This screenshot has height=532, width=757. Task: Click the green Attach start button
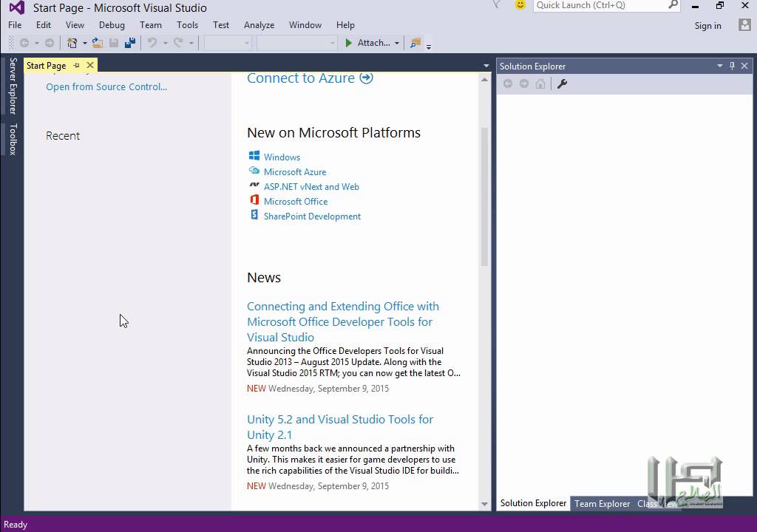tap(367, 43)
